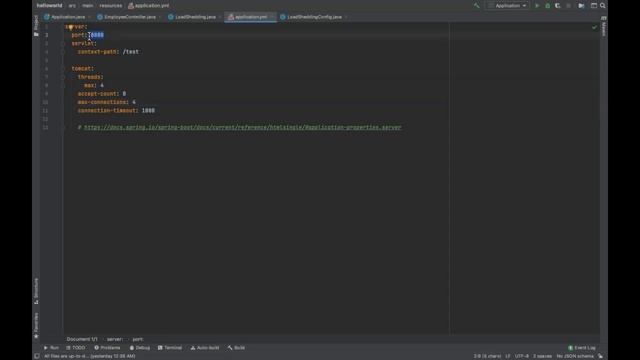The image size is (640, 360).
Task: Click application.yml breadcrumb in navigation bar
Action: (149, 6)
